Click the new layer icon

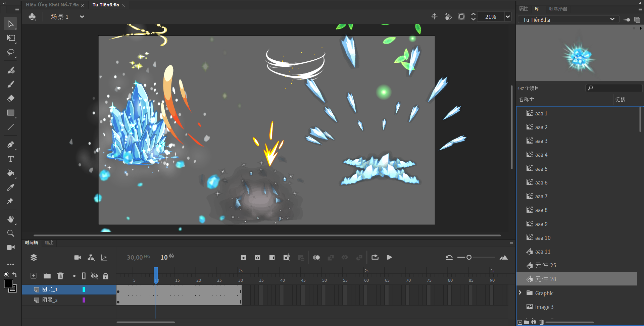34,276
